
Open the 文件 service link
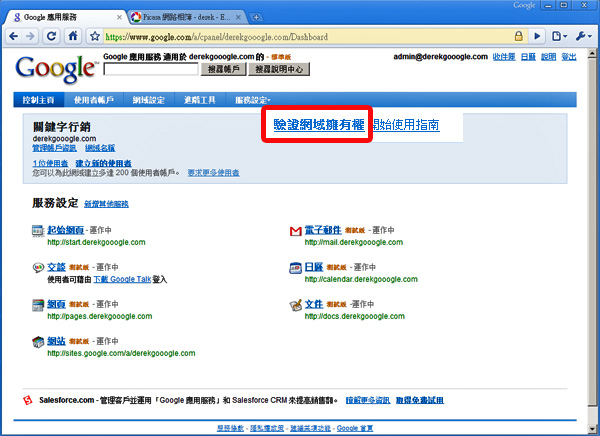pyautogui.click(x=314, y=304)
